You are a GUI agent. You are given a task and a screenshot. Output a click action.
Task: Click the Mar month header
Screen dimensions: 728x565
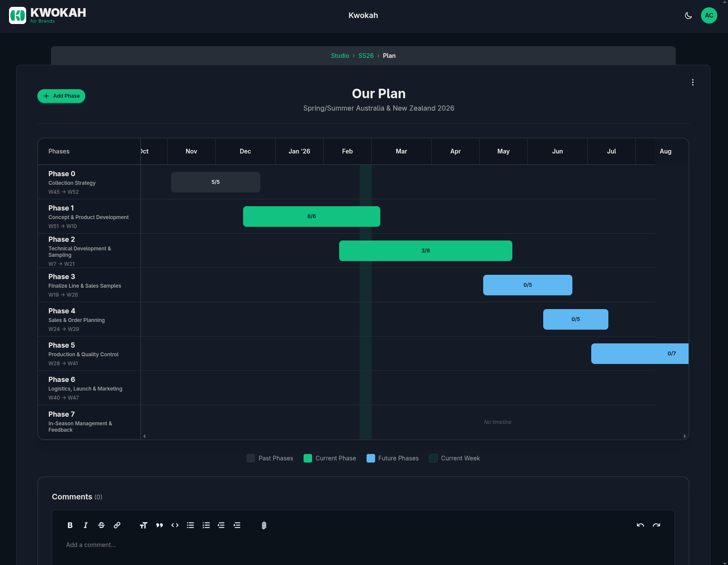coord(401,151)
